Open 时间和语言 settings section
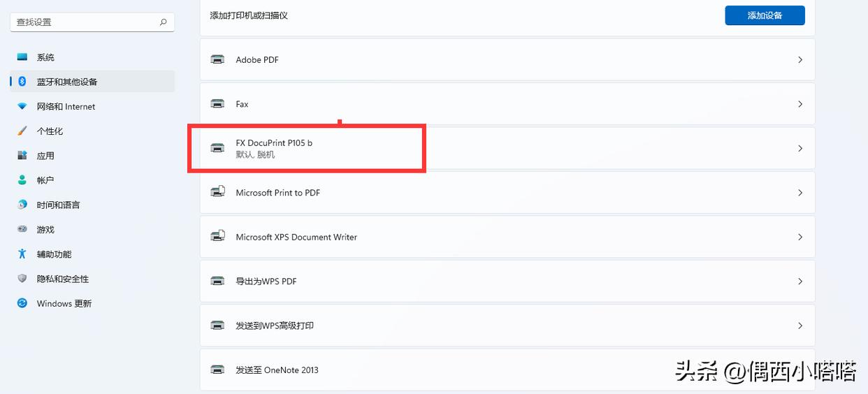 point(58,205)
